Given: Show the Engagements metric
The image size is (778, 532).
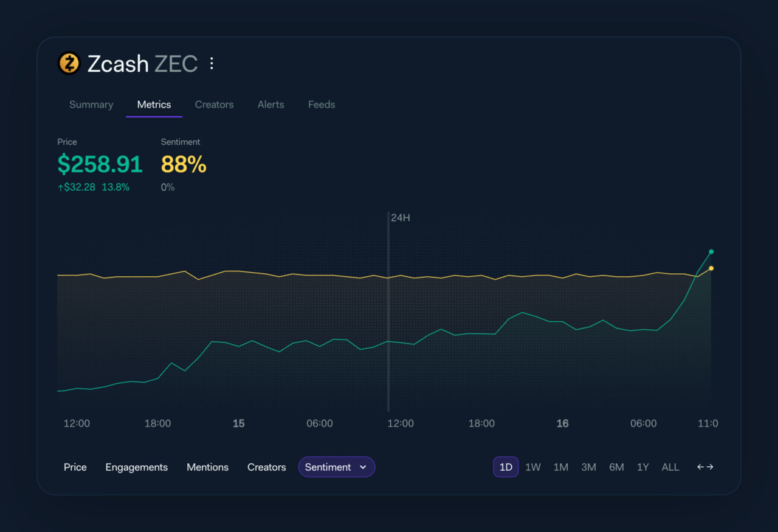Looking at the screenshot, I should [x=137, y=467].
